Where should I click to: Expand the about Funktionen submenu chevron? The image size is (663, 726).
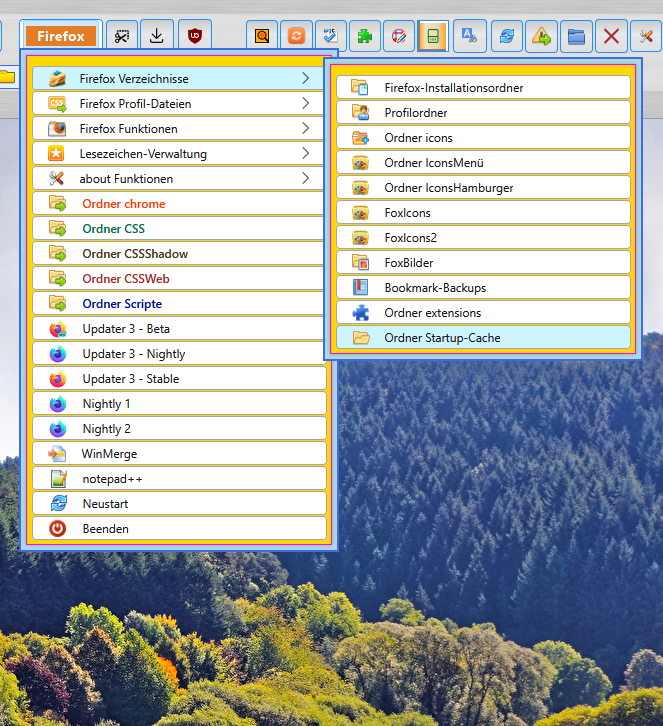305,178
